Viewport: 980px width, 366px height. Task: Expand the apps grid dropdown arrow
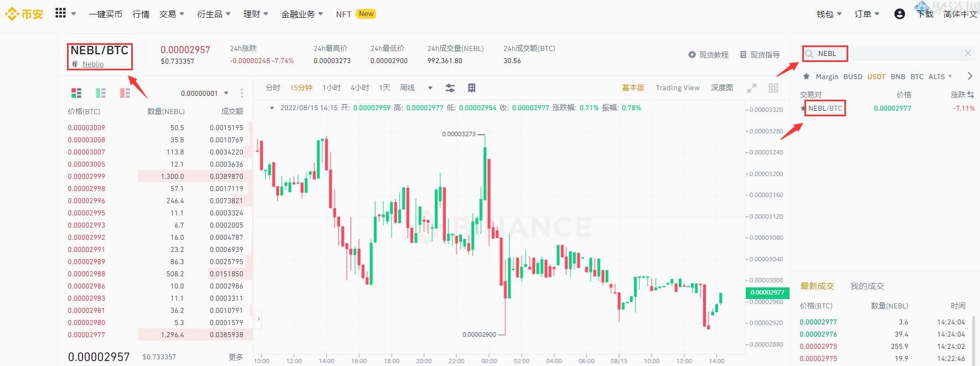point(74,14)
